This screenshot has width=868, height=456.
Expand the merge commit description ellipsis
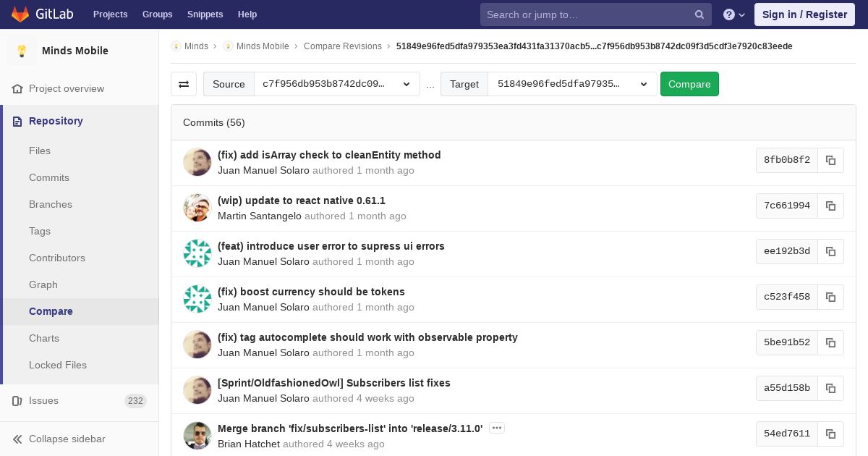(x=496, y=428)
